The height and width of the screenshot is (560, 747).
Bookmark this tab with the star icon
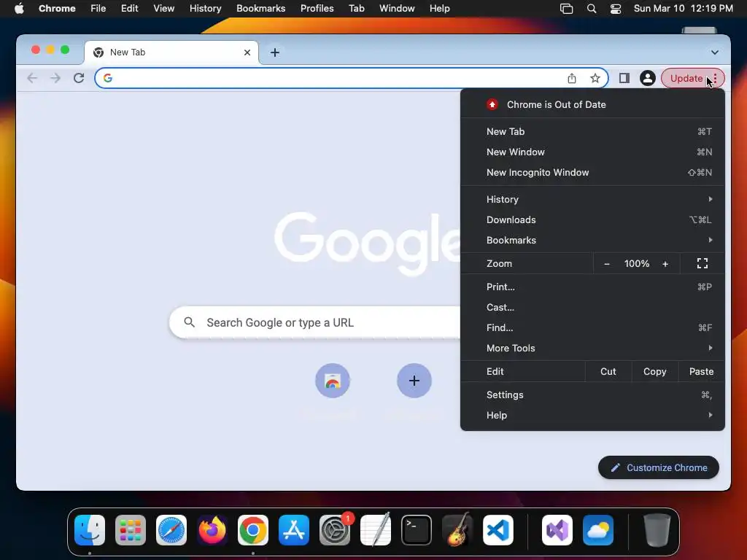(595, 78)
